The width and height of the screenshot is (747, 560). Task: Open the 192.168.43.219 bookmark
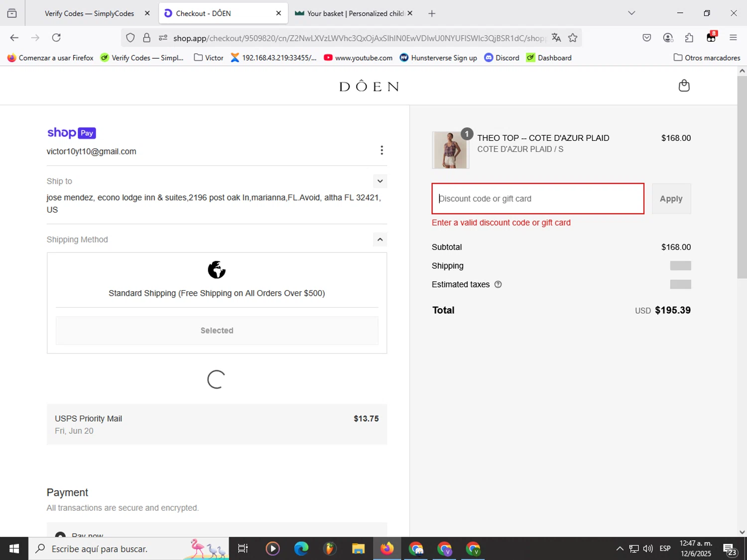(x=273, y=58)
